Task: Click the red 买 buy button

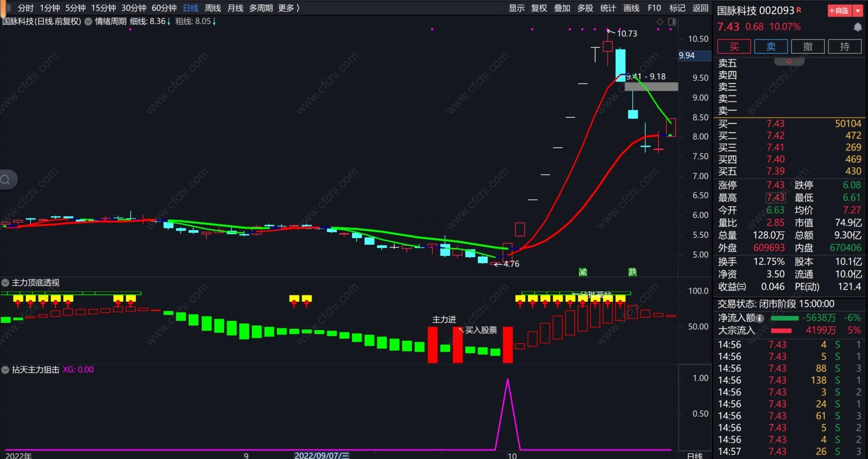Action: click(x=734, y=46)
